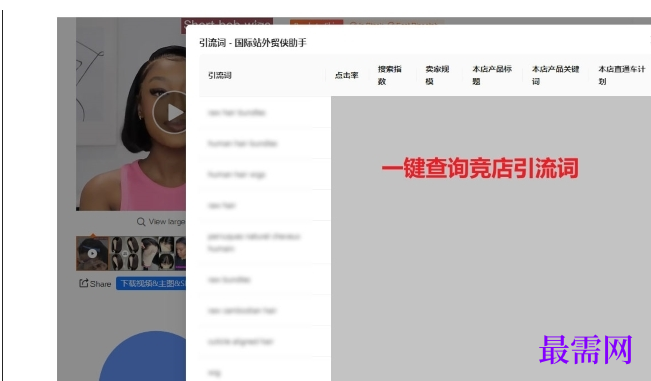Click the dialog title 引流词 - 国际站外贸侠助手

coord(253,43)
